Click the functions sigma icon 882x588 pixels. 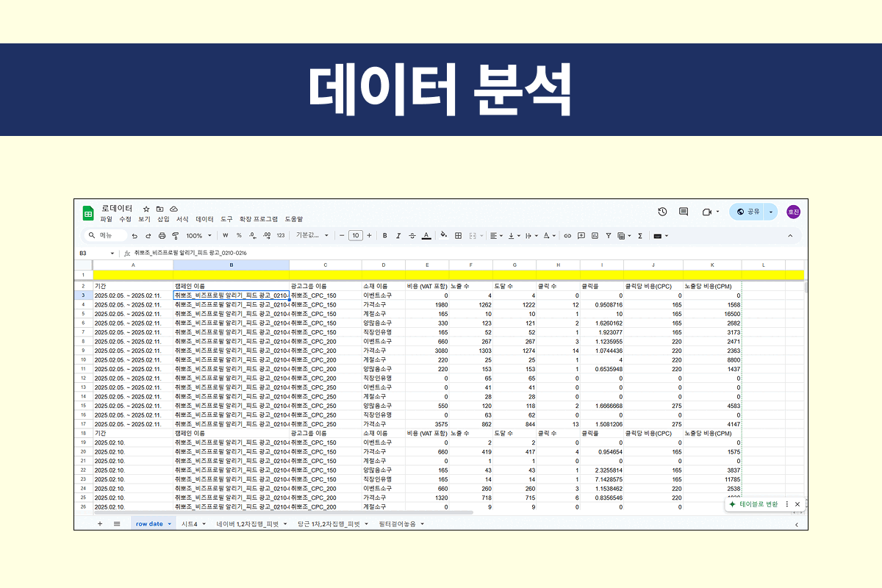(x=640, y=236)
